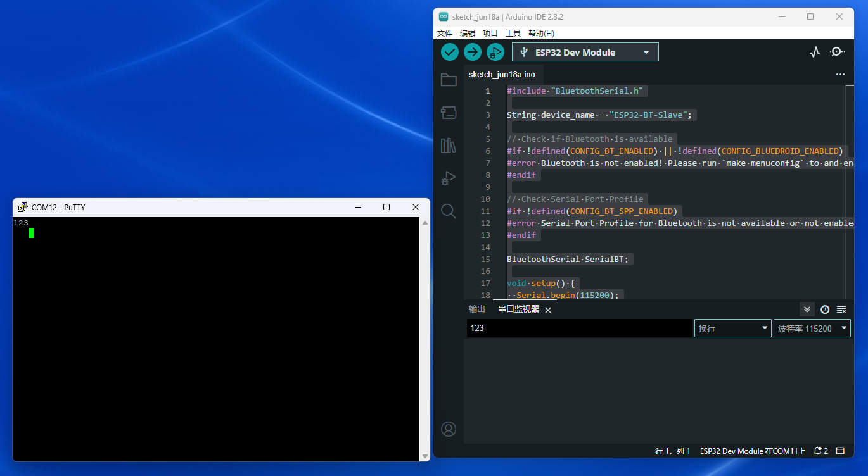Open the ESP32 Dev Module board selector

585,52
